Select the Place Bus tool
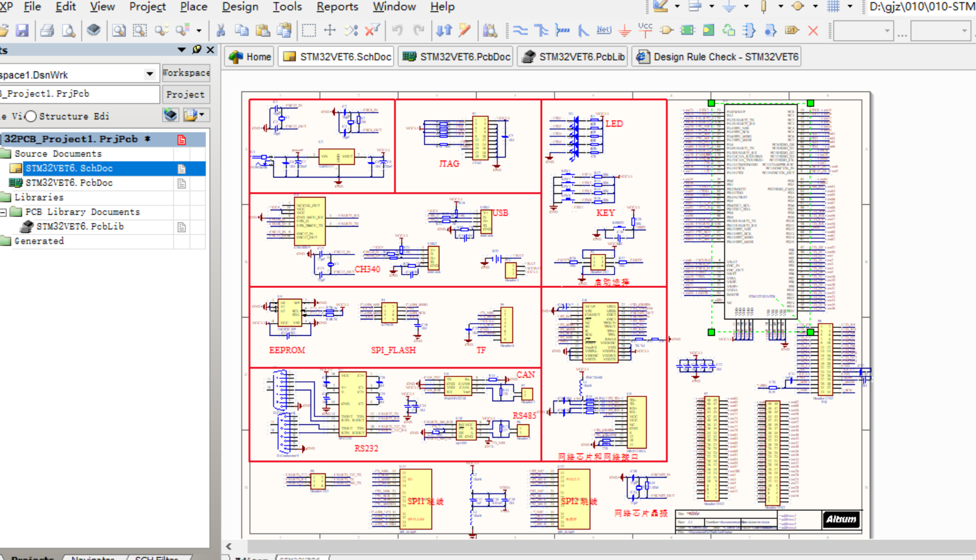This screenshot has width=976, height=560. (x=541, y=30)
